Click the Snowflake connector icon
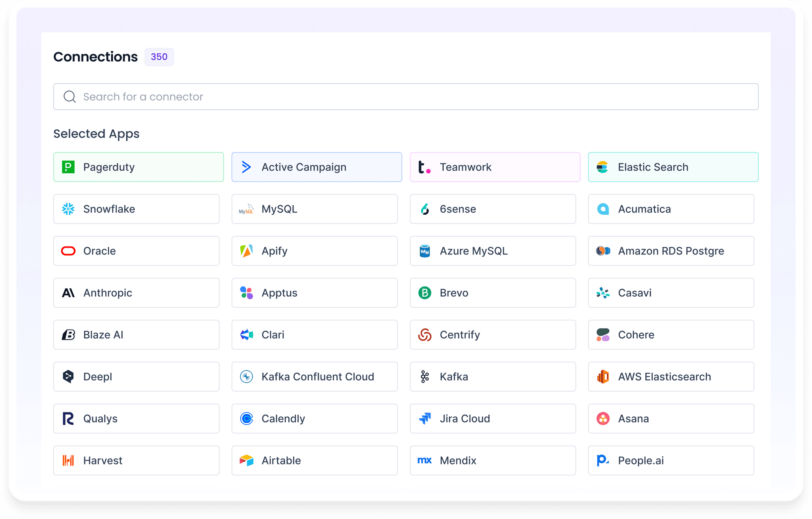The image size is (812, 519). pyautogui.click(x=69, y=209)
